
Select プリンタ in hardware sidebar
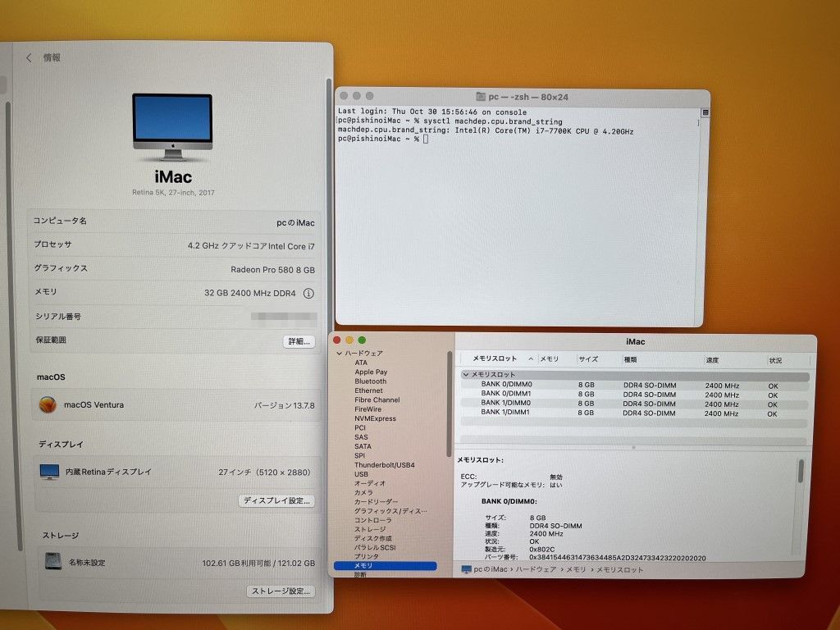(x=367, y=557)
